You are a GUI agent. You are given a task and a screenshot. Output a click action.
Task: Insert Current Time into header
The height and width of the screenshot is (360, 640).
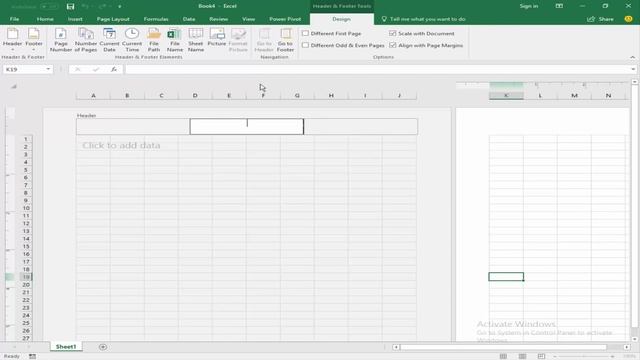[132, 40]
